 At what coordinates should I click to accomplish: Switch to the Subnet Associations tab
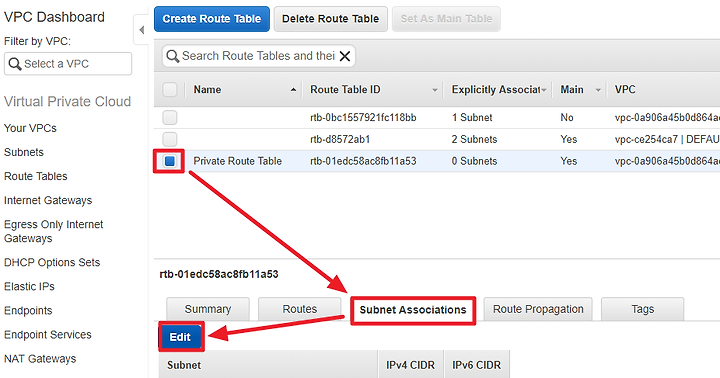[x=413, y=310]
